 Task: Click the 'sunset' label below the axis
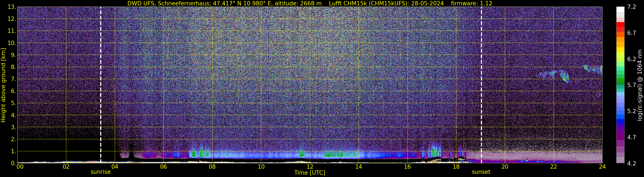pyautogui.click(x=481, y=172)
